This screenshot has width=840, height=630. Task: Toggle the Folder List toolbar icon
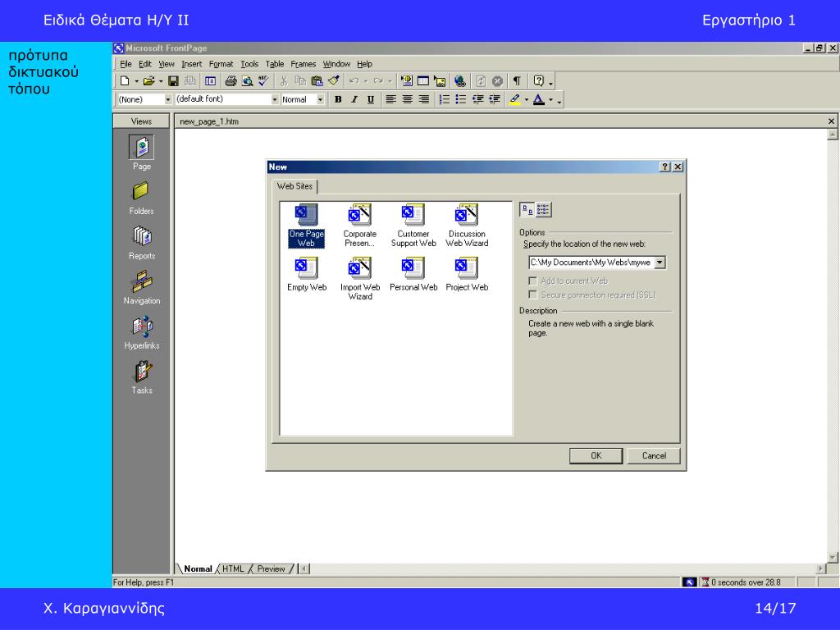[211, 81]
